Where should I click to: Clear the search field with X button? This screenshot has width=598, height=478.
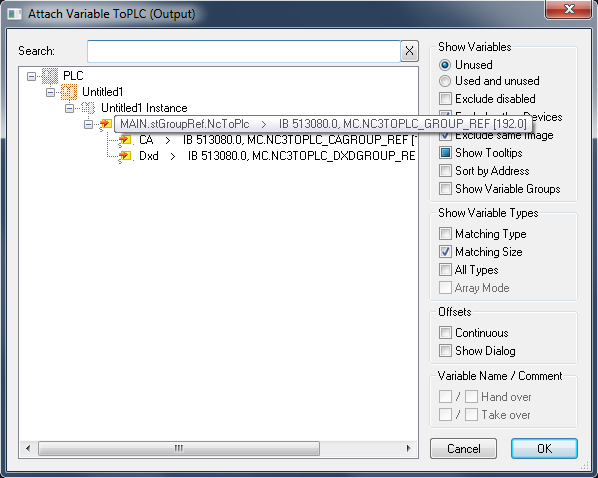409,51
